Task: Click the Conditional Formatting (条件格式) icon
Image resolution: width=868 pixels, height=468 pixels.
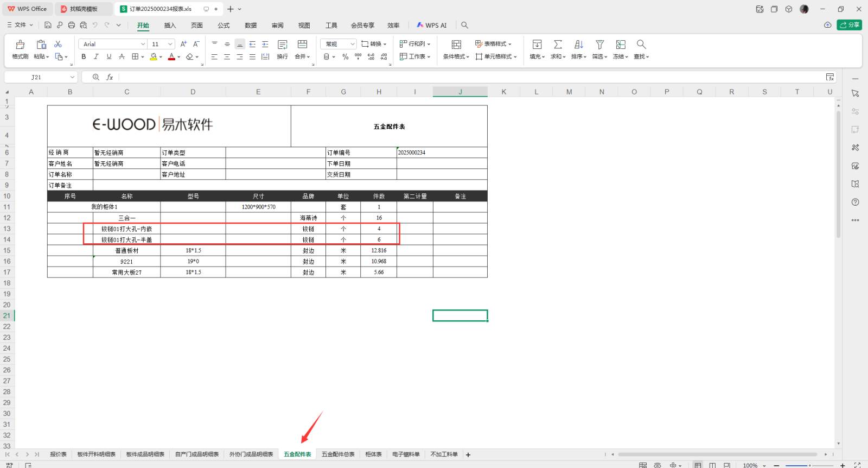Action: click(456, 45)
